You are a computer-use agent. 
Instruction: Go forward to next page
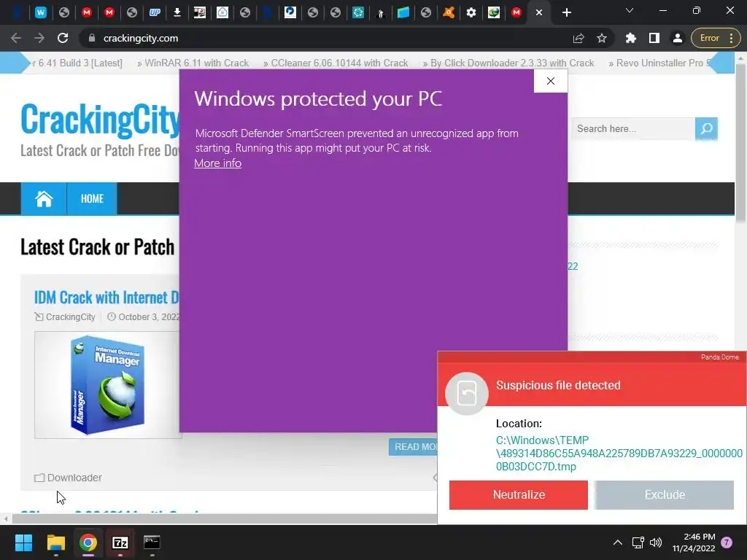tap(39, 38)
